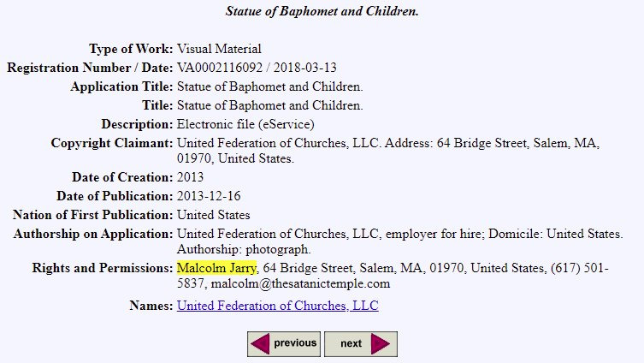Image resolution: width=644 pixels, height=363 pixels.
Task: Click the Copyright Claimant field label
Action: tap(111, 143)
